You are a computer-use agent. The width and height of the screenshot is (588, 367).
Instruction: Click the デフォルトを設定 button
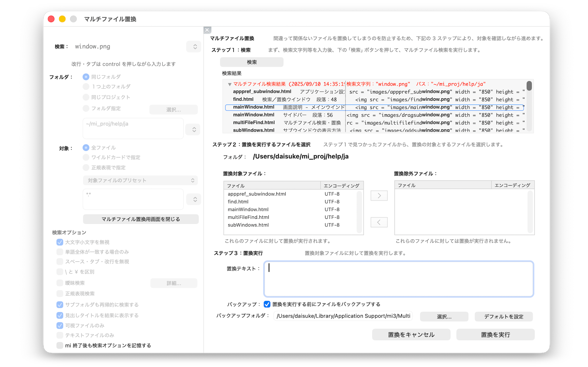[503, 316]
